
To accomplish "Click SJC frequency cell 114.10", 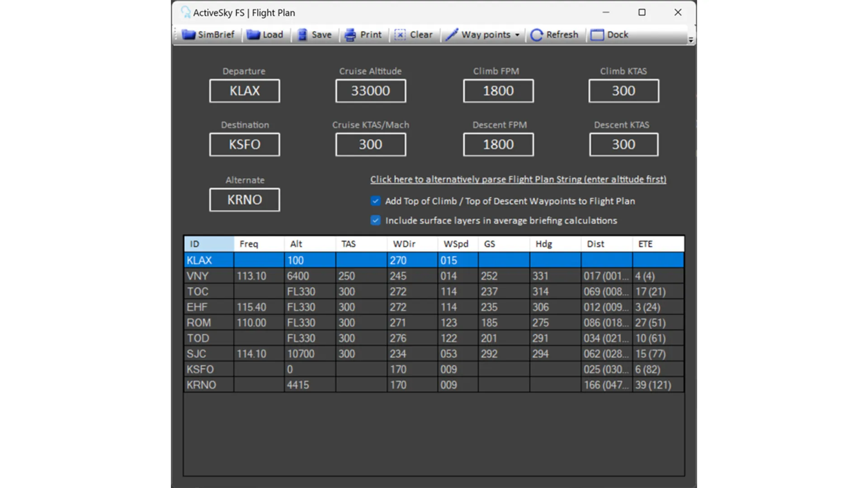I will 259,354.
